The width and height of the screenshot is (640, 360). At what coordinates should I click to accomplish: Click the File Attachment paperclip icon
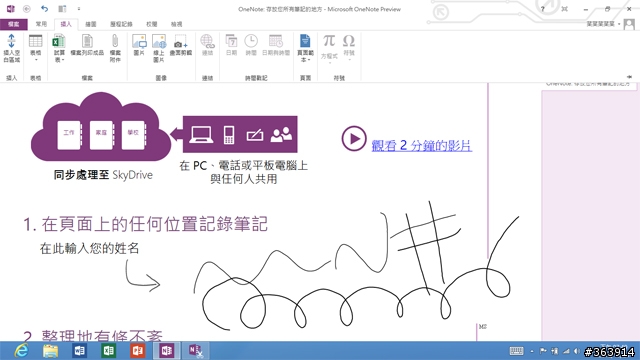(115, 41)
